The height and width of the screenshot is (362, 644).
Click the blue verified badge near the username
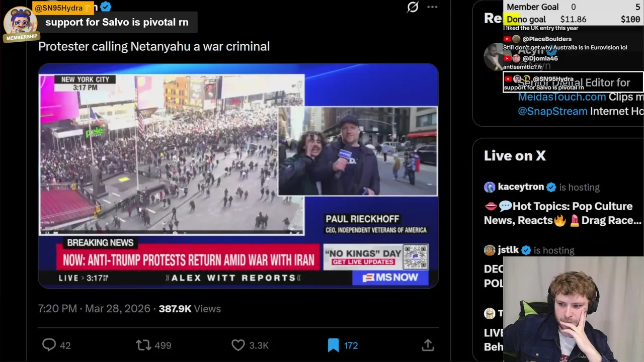click(106, 7)
